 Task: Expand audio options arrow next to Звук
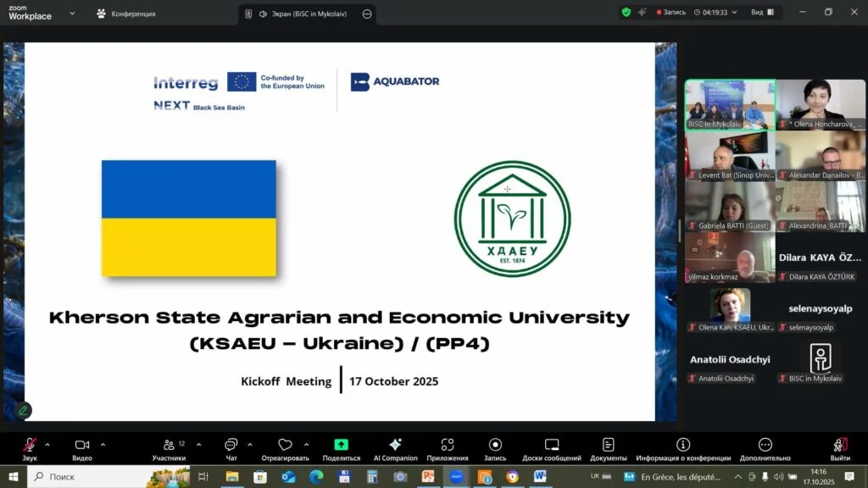pos(47,444)
